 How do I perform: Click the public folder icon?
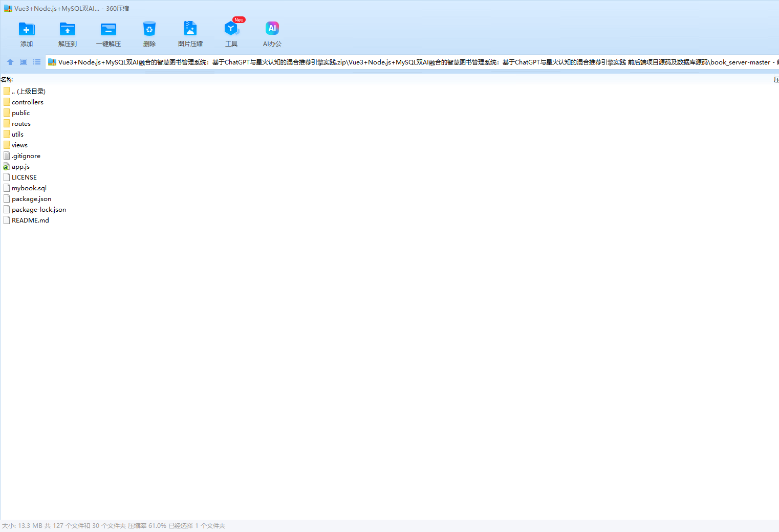click(7, 113)
